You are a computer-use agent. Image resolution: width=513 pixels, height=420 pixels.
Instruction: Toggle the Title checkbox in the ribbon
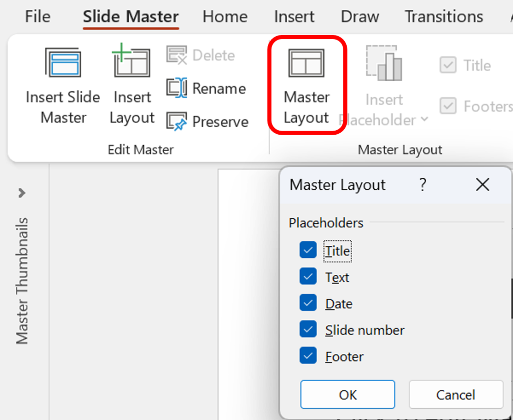coord(447,65)
